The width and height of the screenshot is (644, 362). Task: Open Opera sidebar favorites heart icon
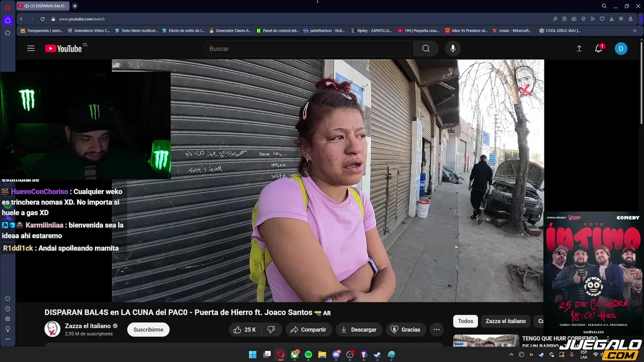click(8, 299)
